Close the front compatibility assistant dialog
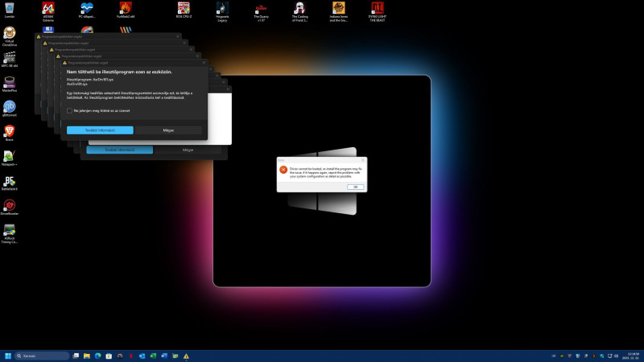 pos(204,63)
